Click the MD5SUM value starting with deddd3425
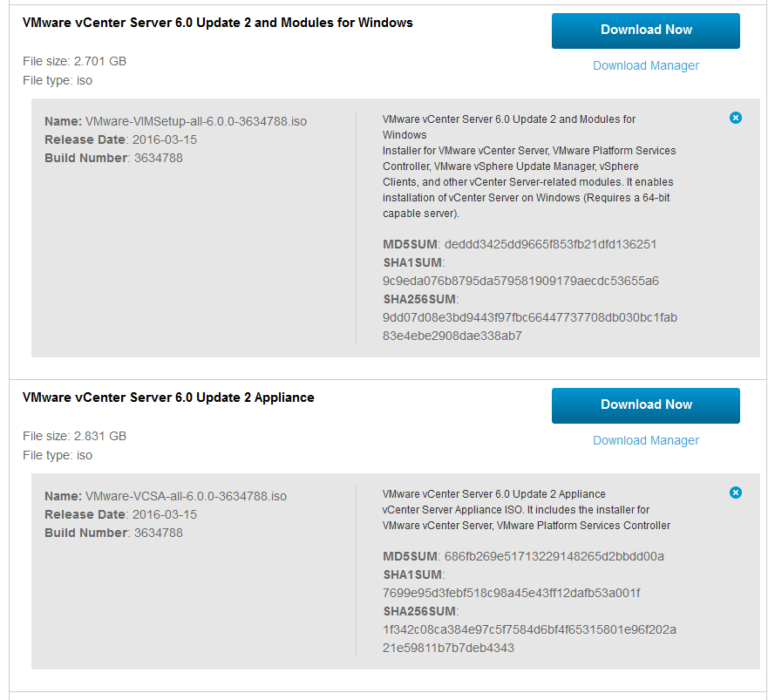Image resolution: width=775 pixels, height=700 pixels. point(550,244)
